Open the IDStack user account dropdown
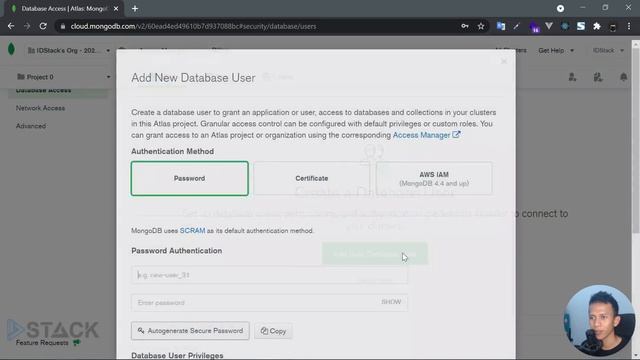The width and height of the screenshot is (640, 360). pyautogui.click(x=608, y=51)
